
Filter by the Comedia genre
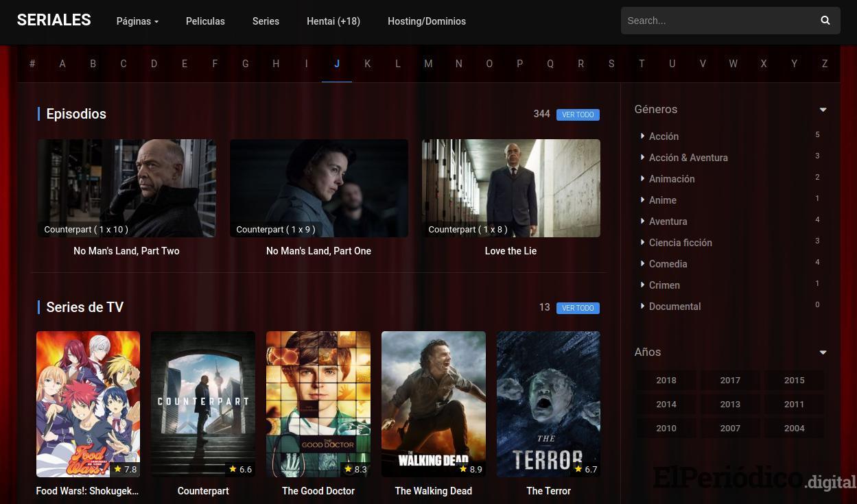668,264
